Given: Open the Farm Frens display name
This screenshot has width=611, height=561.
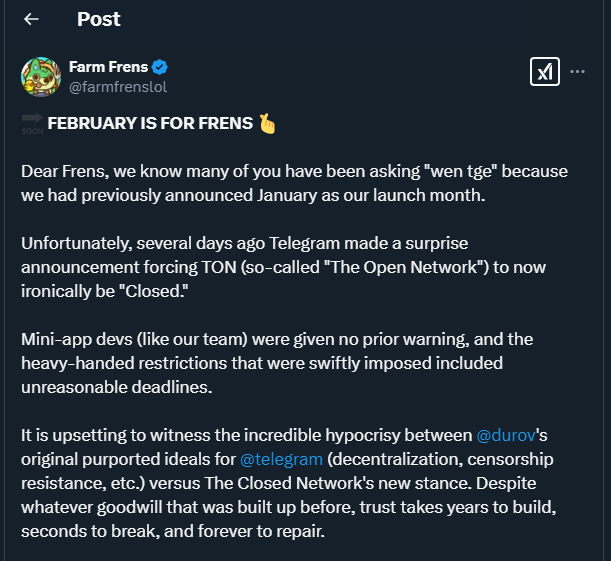Looking at the screenshot, I should (x=108, y=67).
